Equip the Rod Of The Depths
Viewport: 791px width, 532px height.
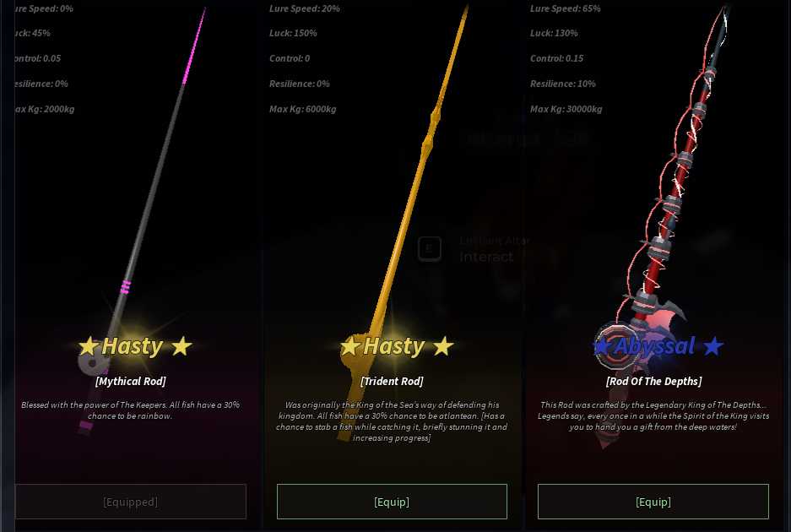coord(653,502)
